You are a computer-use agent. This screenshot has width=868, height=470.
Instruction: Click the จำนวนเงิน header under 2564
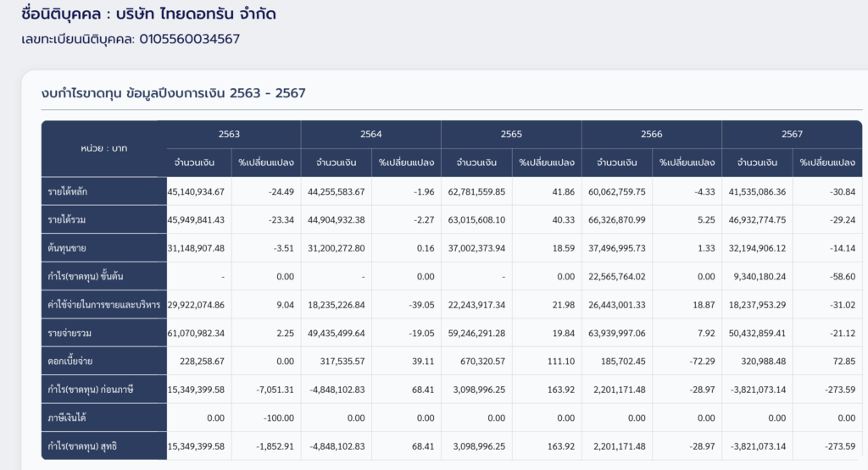pos(335,163)
